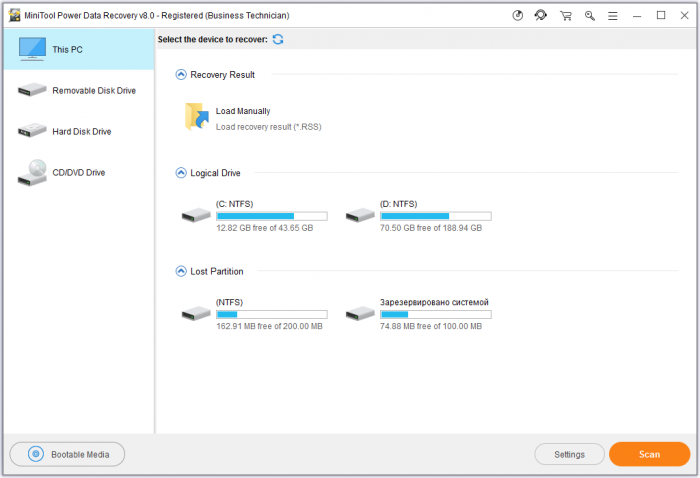Click the Hard Disk Drive icon
The width and height of the screenshot is (700, 478).
32,131
